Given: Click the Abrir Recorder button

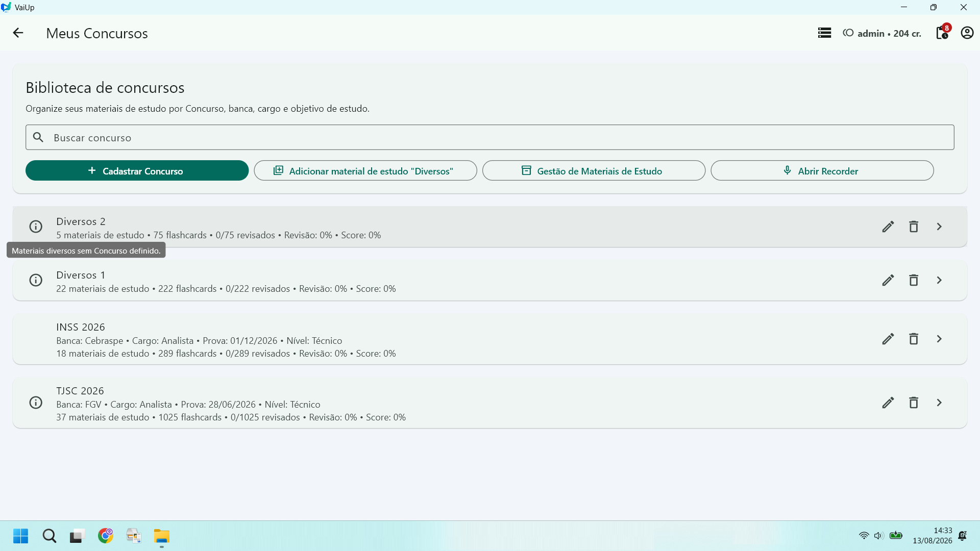Looking at the screenshot, I should pos(822,170).
